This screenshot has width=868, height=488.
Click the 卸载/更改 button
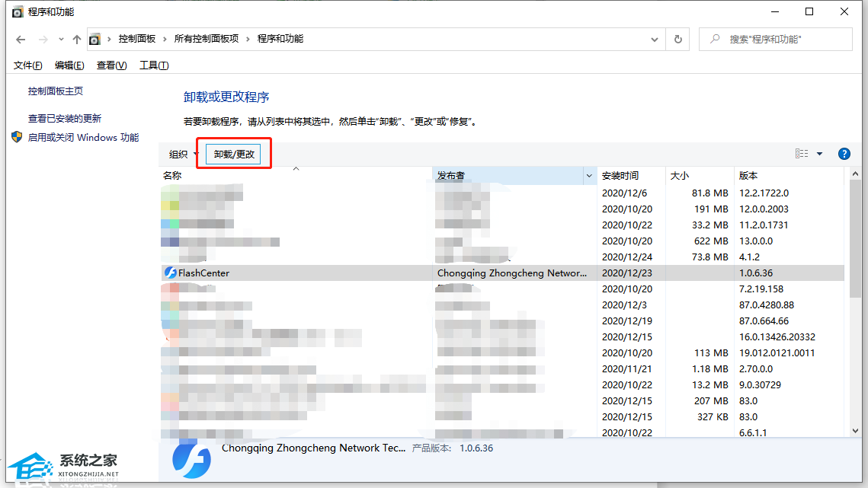(x=234, y=155)
